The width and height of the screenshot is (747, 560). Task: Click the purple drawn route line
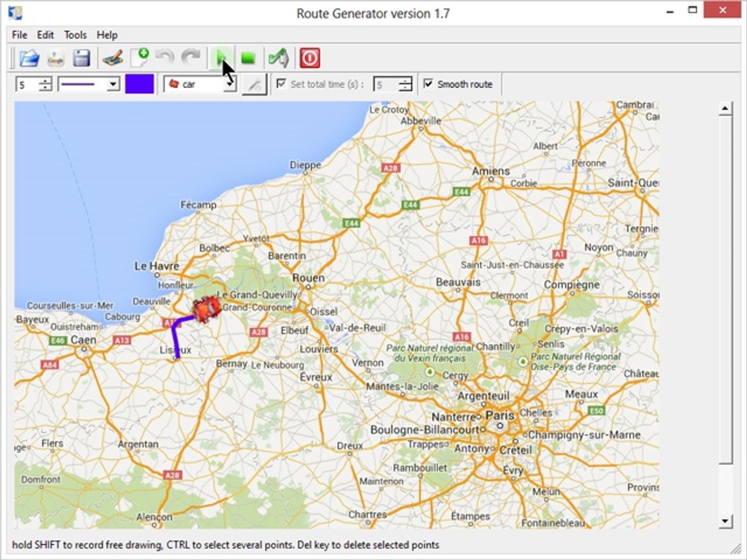click(175, 337)
